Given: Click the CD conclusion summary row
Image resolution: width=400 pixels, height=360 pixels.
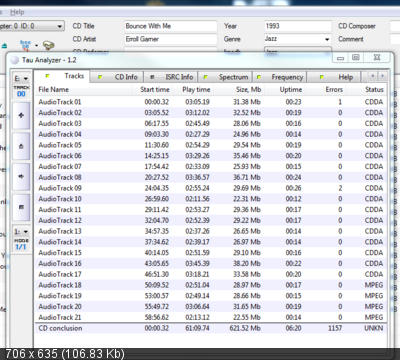Looking at the screenshot, I should click(x=211, y=328).
